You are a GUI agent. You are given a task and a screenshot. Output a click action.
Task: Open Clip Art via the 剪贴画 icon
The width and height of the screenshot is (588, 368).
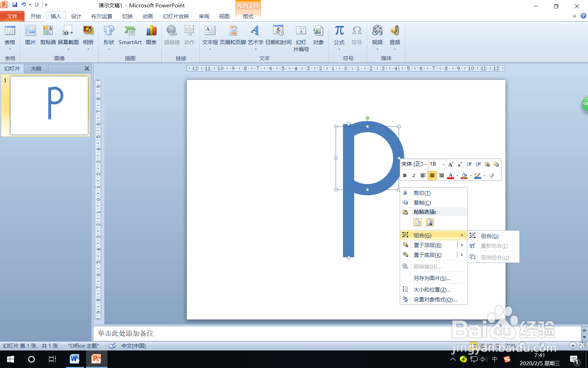[48, 35]
